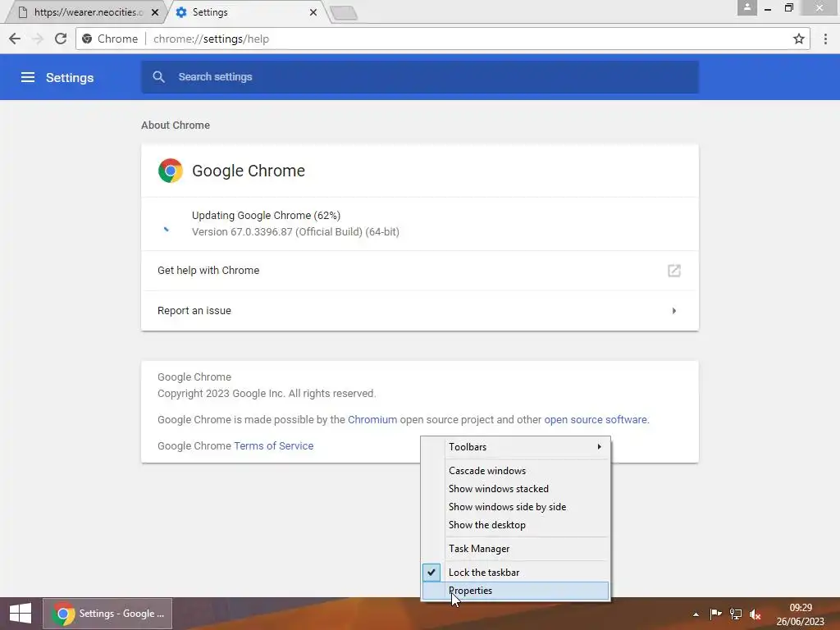Click the muted speaker tray icon
The width and height of the screenshot is (840, 630).
[x=756, y=614]
